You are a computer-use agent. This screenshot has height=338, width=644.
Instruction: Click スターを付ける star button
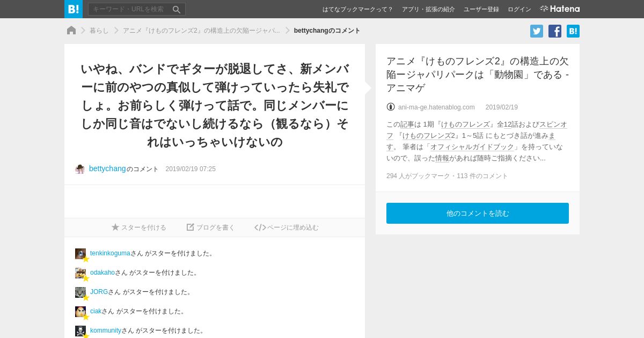click(139, 227)
